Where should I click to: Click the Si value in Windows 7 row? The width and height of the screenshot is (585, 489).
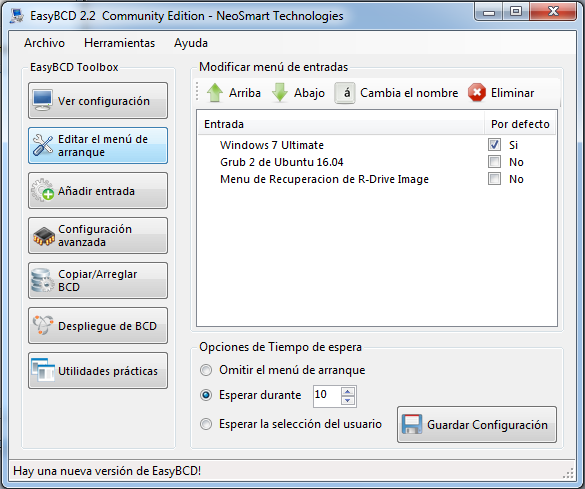[x=513, y=145]
